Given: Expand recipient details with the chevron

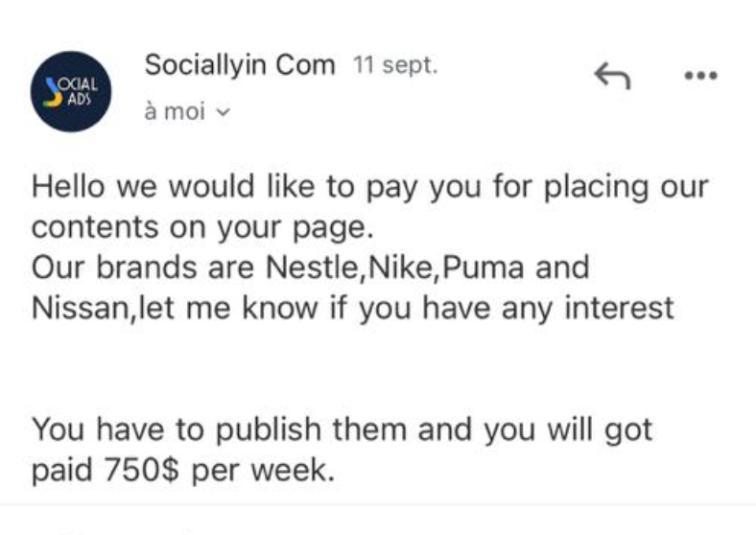Looking at the screenshot, I should pos(224,112).
